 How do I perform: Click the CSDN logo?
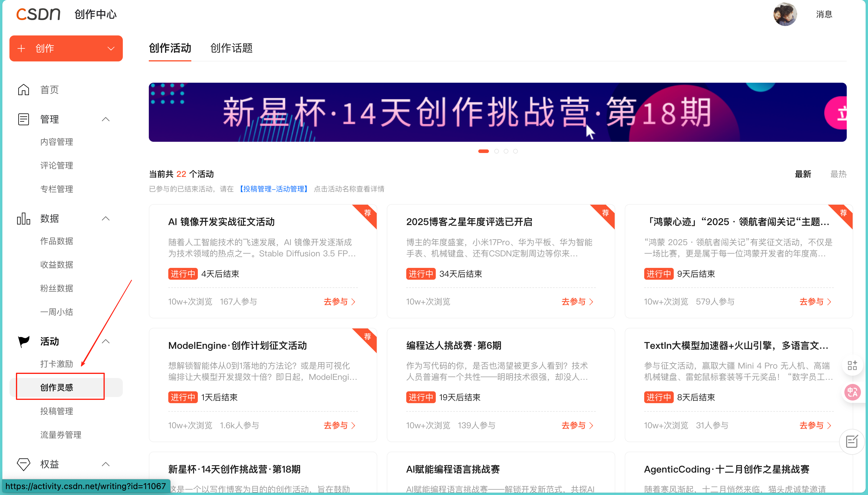[38, 14]
